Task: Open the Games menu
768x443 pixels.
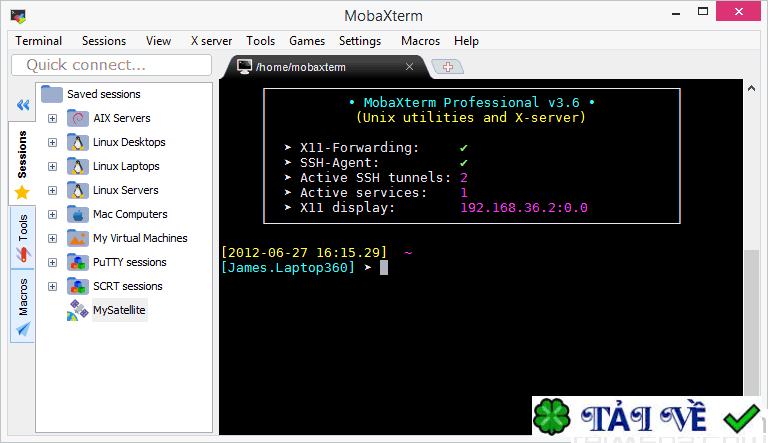Action: 307,41
